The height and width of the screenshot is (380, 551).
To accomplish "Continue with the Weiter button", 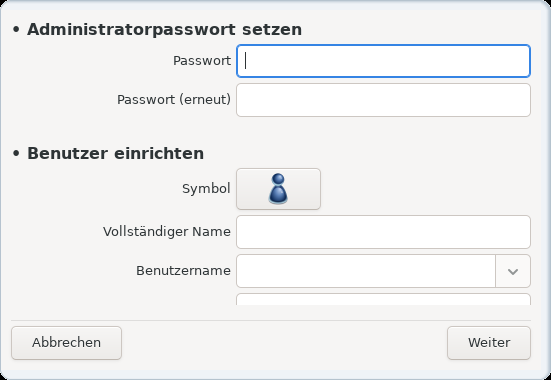I will pos(489,343).
